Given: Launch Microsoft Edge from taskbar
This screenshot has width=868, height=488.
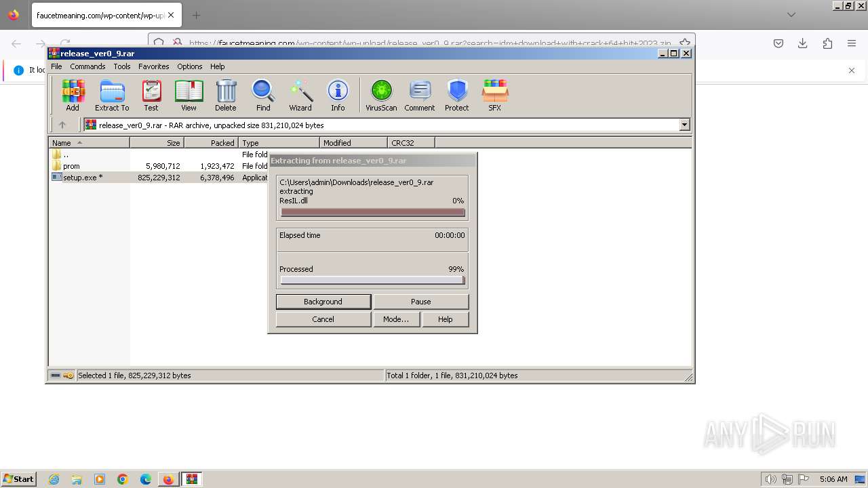Looking at the screenshot, I should (146, 479).
